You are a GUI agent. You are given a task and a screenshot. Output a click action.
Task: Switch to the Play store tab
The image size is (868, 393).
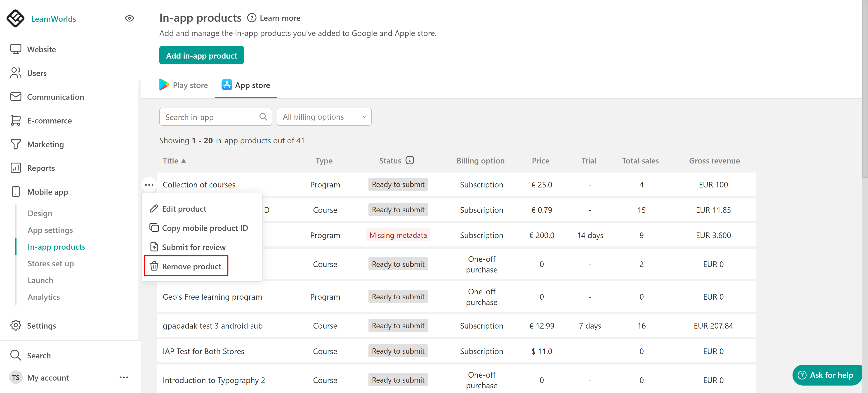click(184, 85)
